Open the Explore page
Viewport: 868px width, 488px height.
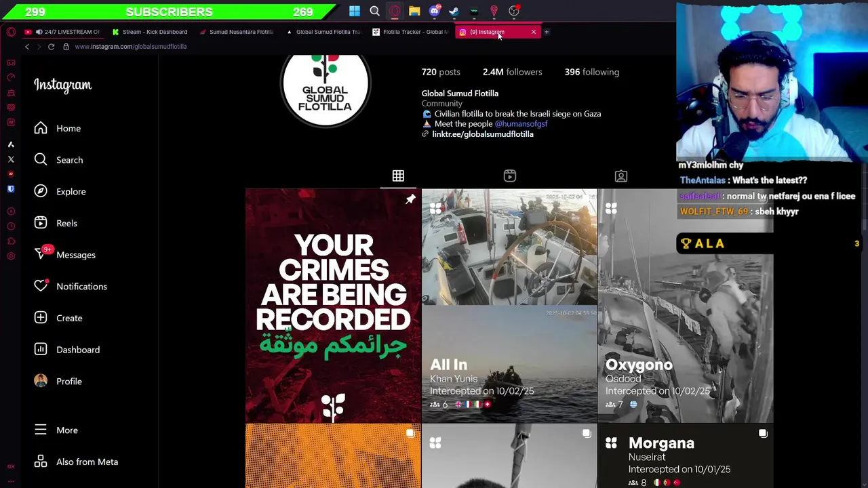pos(60,192)
